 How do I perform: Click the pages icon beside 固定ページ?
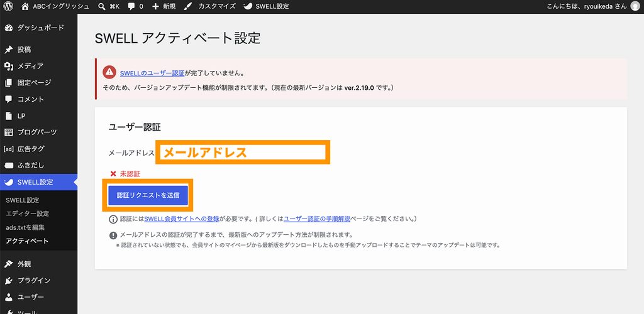(9, 83)
